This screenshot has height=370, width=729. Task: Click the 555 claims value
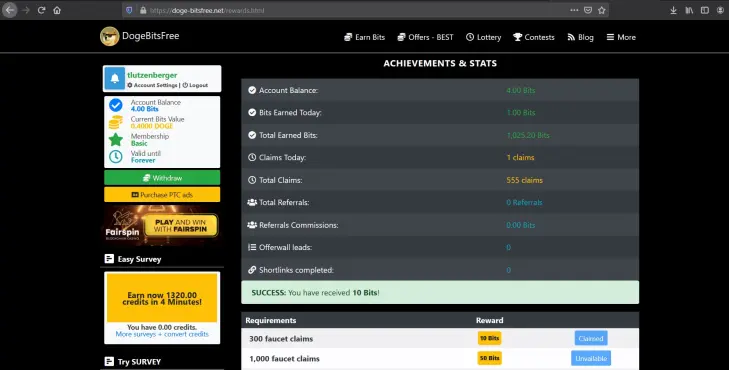pyautogui.click(x=524, y=180)
